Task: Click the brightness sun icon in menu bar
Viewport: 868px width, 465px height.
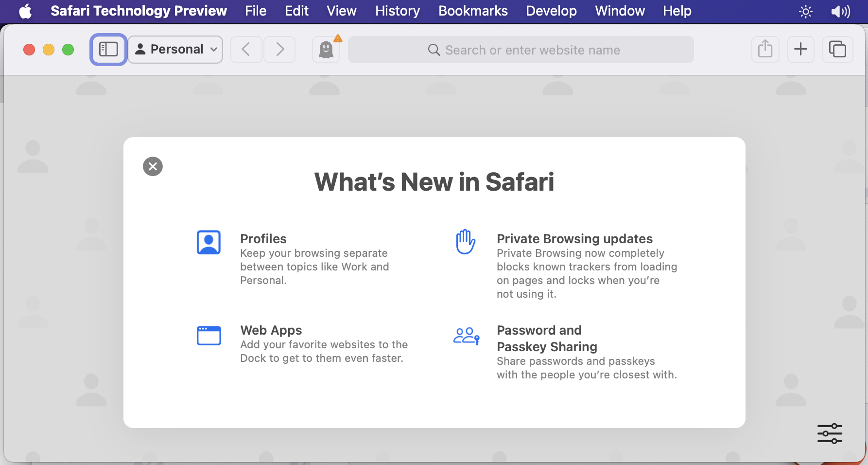Action: coord(805,11)
